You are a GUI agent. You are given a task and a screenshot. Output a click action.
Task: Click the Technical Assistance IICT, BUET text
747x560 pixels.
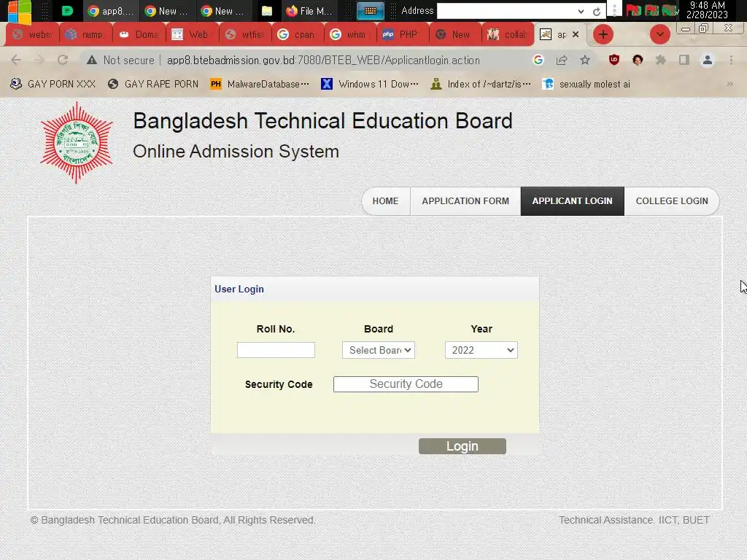(x=634, y=520)
